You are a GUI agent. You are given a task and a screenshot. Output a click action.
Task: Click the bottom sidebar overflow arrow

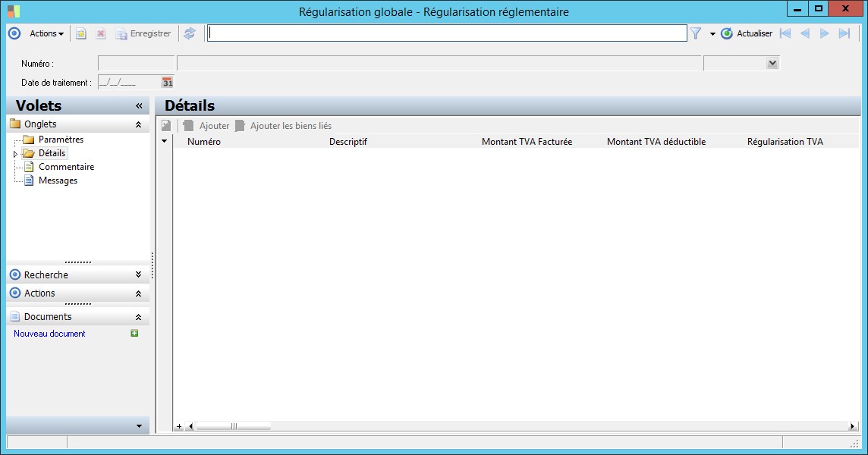click(x=139, y=426)
